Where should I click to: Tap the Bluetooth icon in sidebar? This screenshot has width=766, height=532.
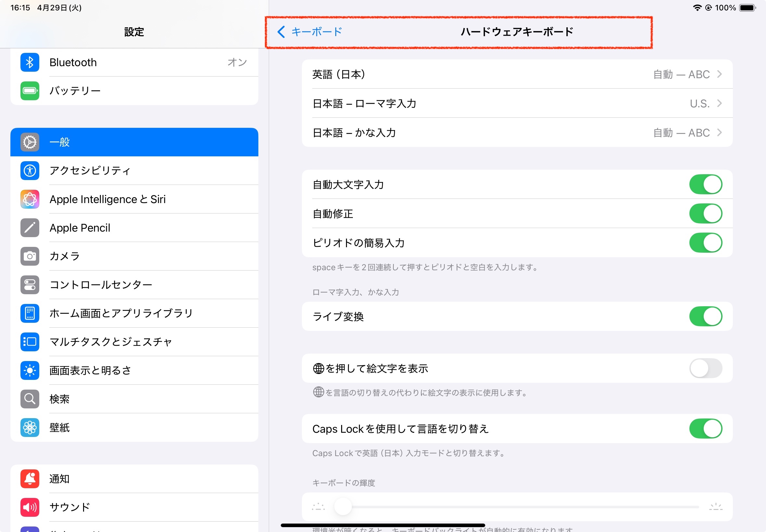30,62
